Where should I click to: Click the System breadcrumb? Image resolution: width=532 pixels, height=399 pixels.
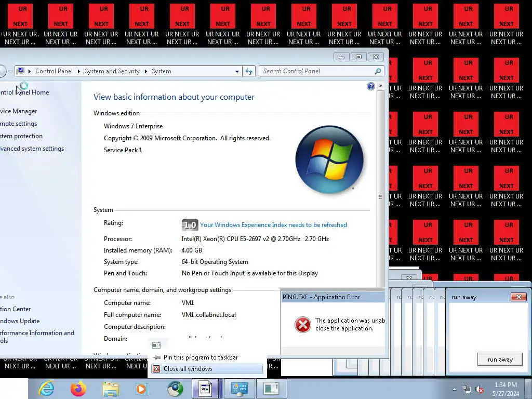tap(162, 71)
